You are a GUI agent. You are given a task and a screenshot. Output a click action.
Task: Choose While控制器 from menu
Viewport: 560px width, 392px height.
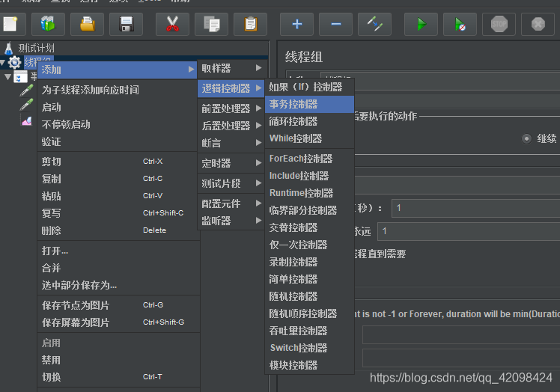pos(309,138)
